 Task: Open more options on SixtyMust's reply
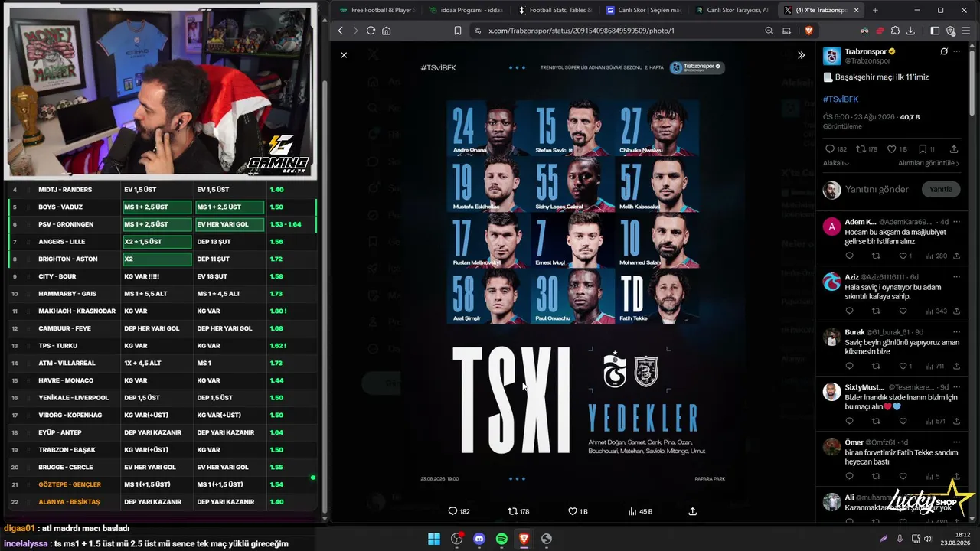point(956,387)
